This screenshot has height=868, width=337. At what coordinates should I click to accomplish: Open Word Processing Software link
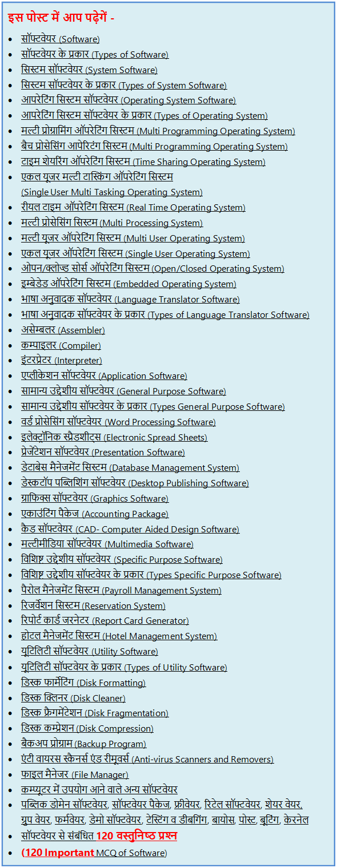point(118,422)
